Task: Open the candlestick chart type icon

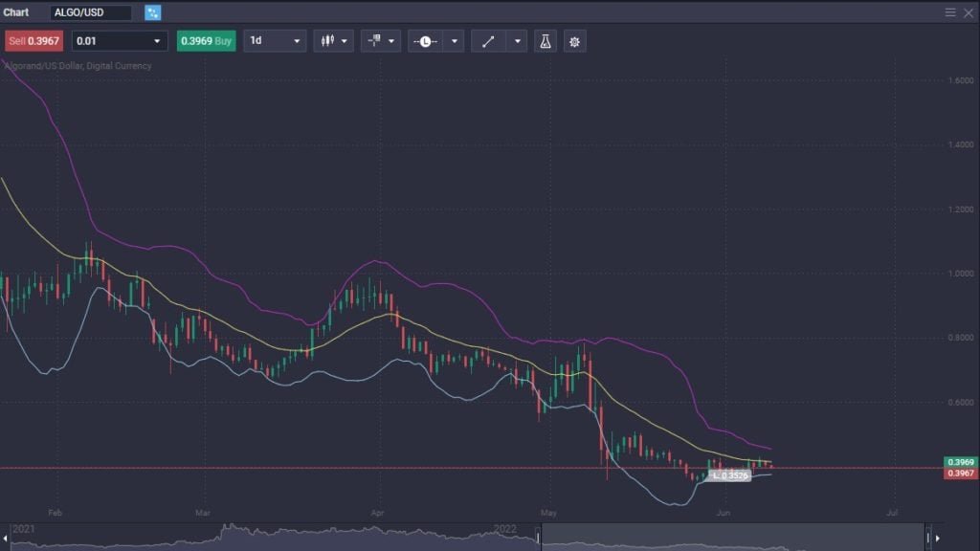Action: pos(327,42)
